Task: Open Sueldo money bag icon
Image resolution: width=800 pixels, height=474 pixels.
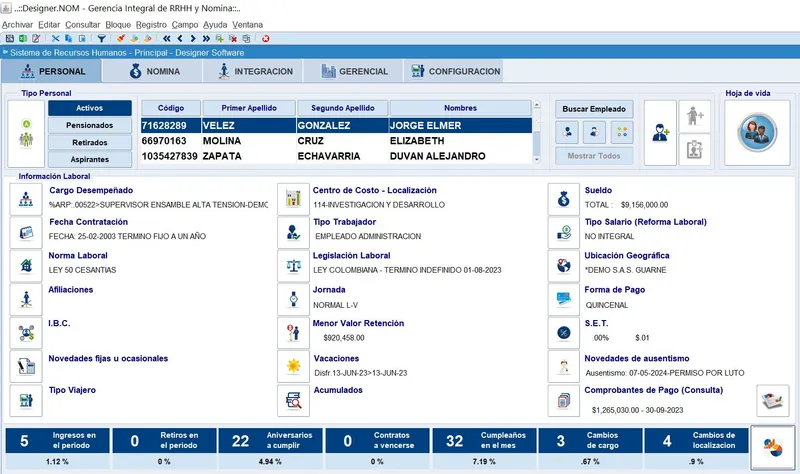Action: click(564, 199)
